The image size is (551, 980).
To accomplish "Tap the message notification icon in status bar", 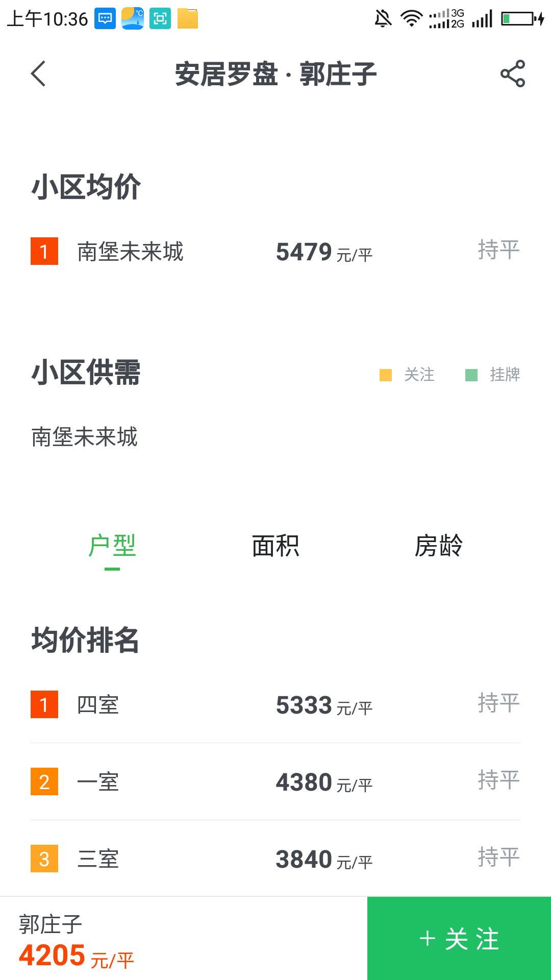I will tap(105, 19).
